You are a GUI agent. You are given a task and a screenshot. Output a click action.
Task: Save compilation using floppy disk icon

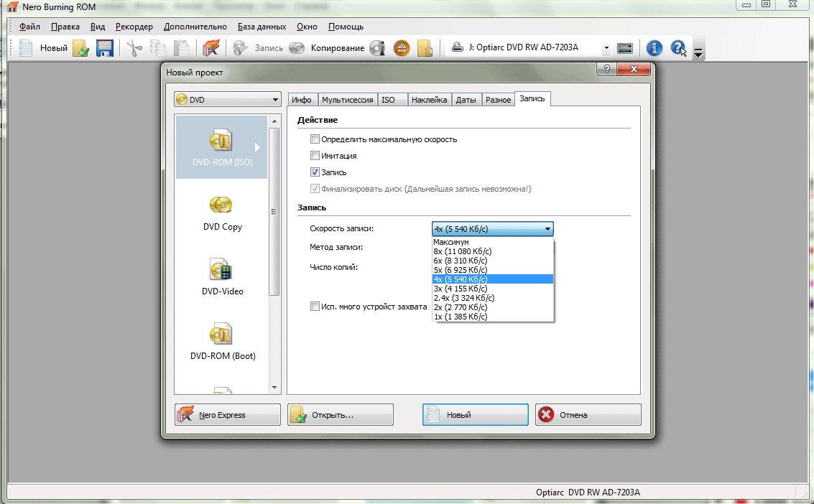coord(104,47)
